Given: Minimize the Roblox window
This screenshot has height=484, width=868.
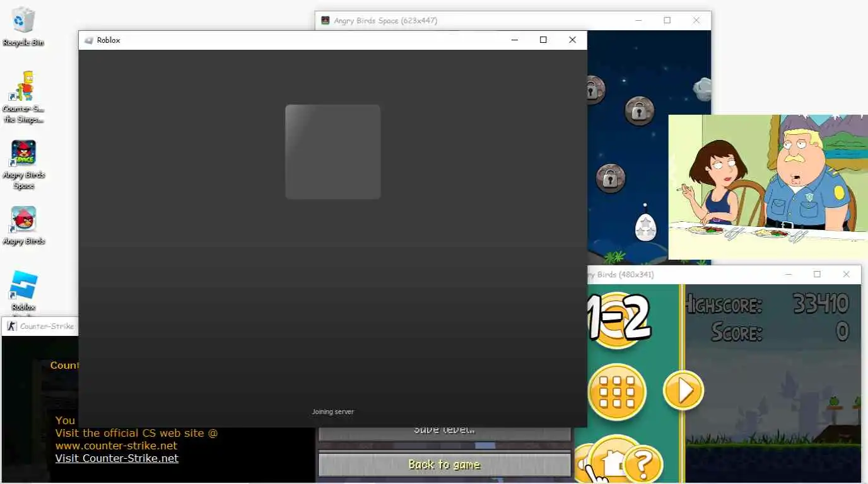Looking at the screenshot, I should tap(514, 40).
